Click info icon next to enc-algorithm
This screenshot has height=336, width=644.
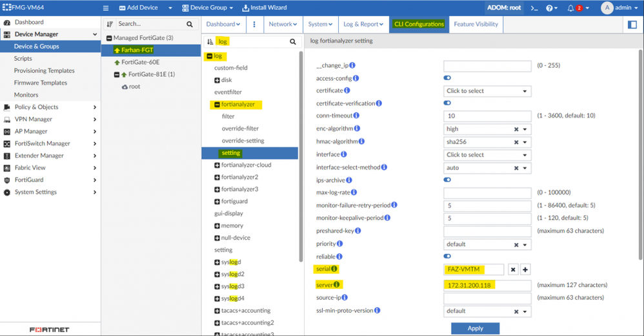click(357, 129)
